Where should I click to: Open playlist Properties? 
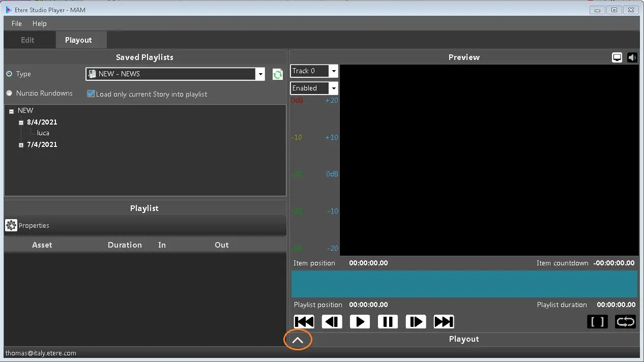28,225
